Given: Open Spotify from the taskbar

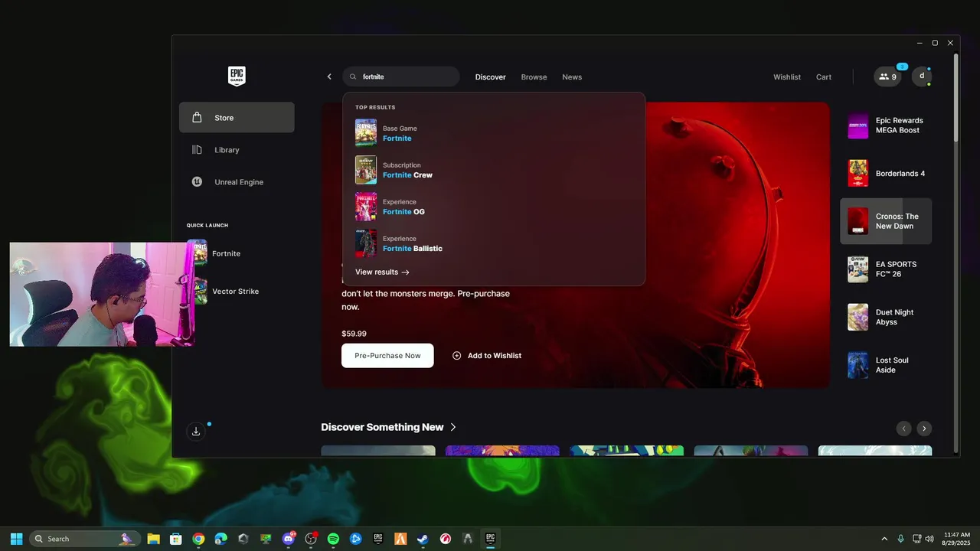Looking at the screenshot, I should [x=333, y=539].
